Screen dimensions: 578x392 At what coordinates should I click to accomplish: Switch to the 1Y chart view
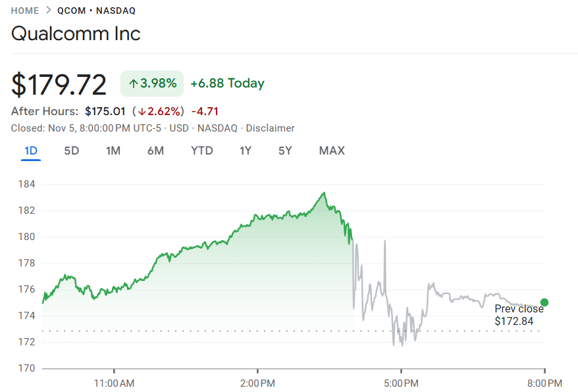(x=246, y=151)
